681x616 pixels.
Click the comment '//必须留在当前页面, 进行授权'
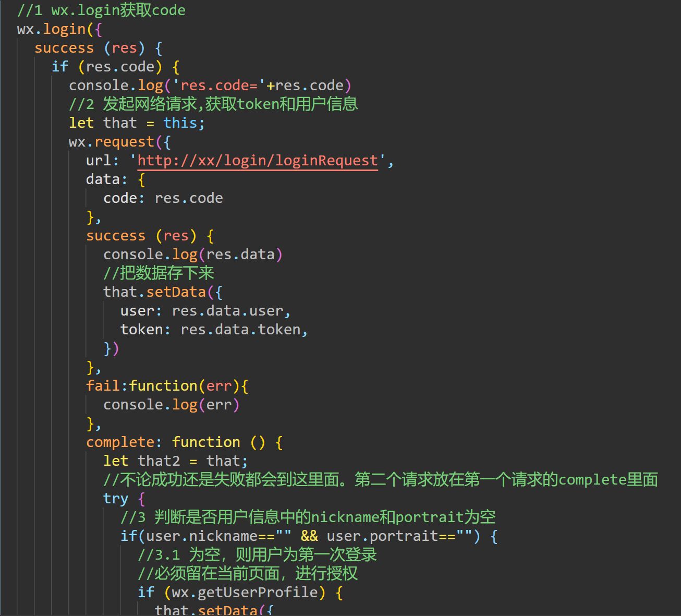(248, 574)
